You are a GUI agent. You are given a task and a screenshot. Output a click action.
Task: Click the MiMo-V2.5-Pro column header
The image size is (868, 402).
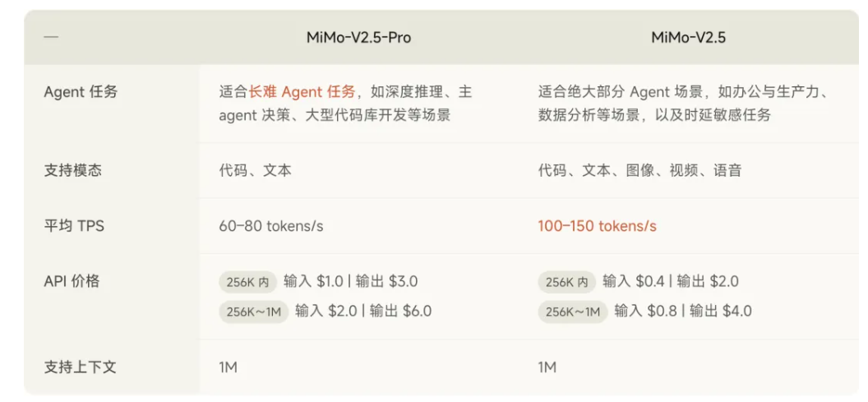358,38
